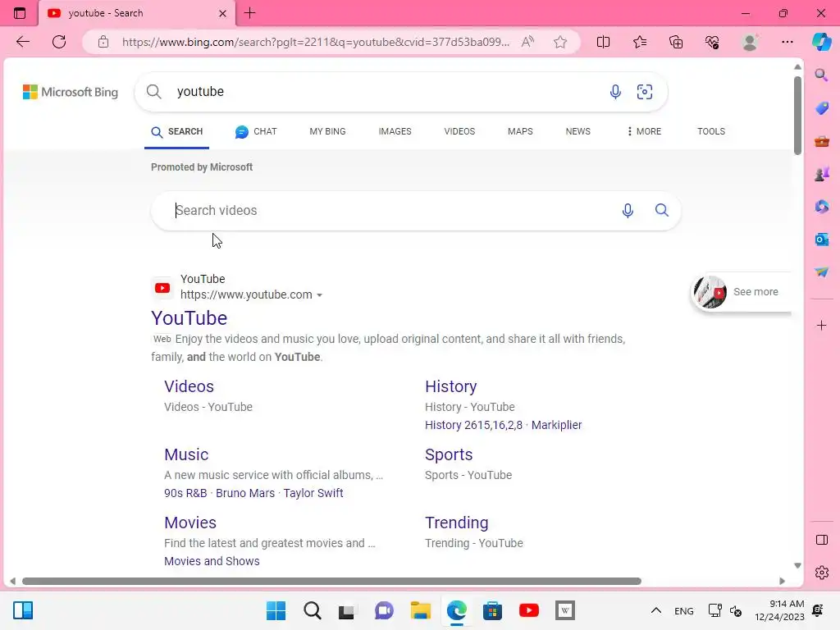This screenshot has width=840, height=630.
Task: Go to Microsoft Bing home logo
Action: click(71, 92)
